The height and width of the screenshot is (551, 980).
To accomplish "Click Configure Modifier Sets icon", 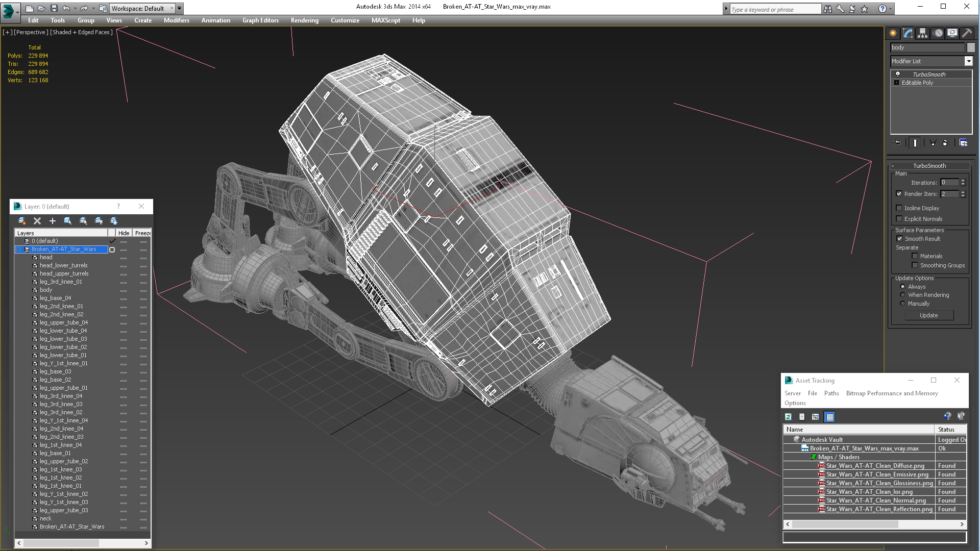I will [x=963, y=143].
